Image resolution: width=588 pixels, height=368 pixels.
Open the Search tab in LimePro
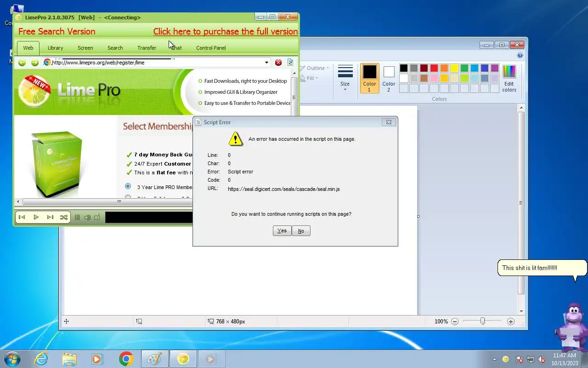click(x=115, y=48)
